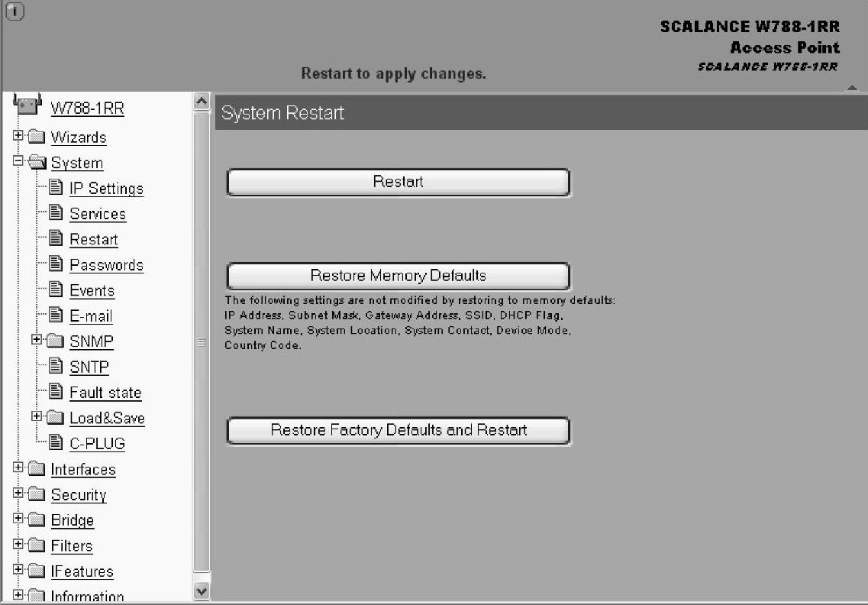Expand the Wizards tree node
The height and width of the screenshot is (605, 868).
(18, 135)
